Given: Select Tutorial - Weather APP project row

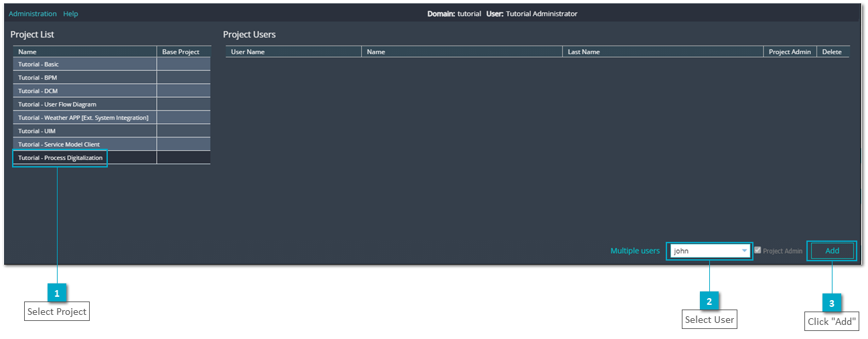Looking at the screenshot, I should click(x=111, y=118).
